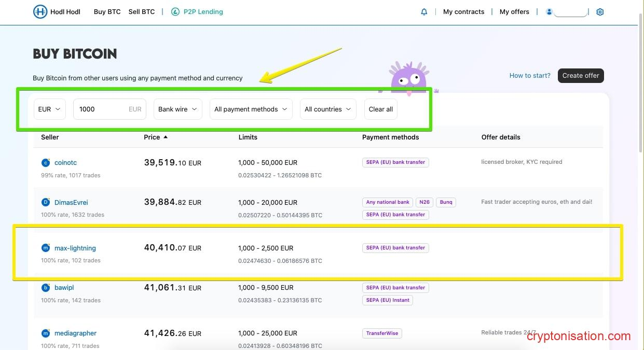Click the settings gear icon
This screenshot has width=644, height=350.
(x=600, y=11)
